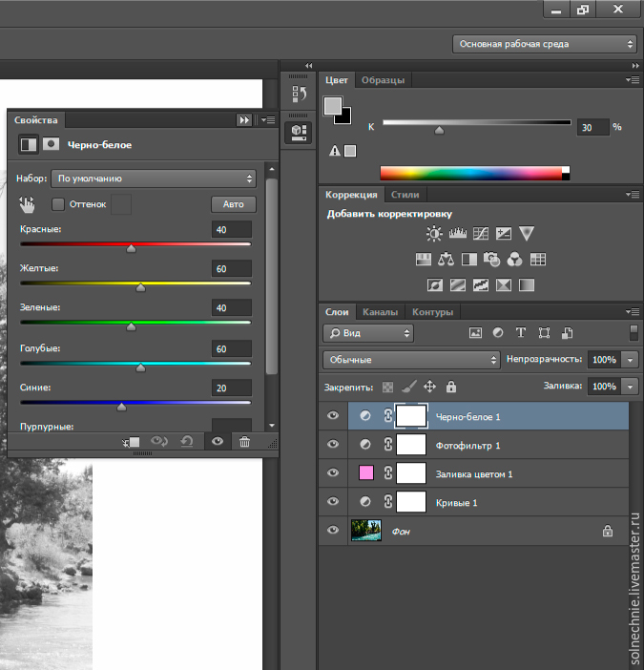The image size is (644, 670).
Task: Open the Непрозрачность opacity dropdown arrow
Action: [x=630, y=360]
